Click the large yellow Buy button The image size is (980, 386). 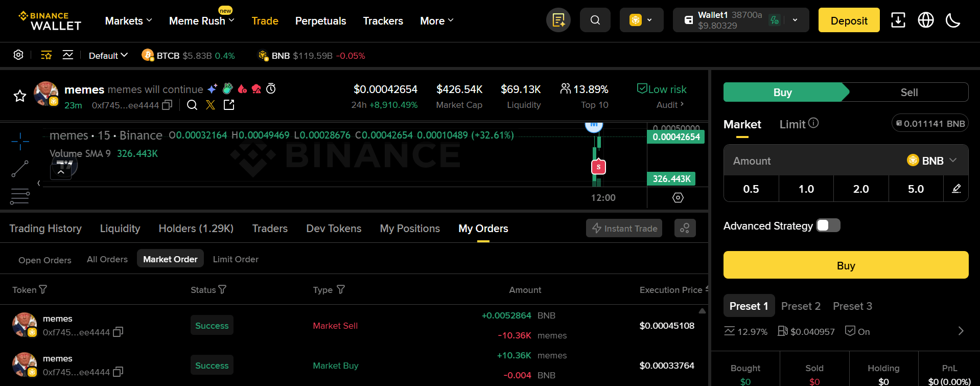point(846,265)
